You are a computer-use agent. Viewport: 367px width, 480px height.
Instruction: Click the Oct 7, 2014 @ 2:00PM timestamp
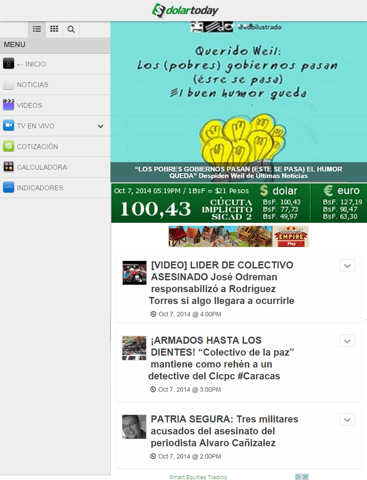[189, 456]
